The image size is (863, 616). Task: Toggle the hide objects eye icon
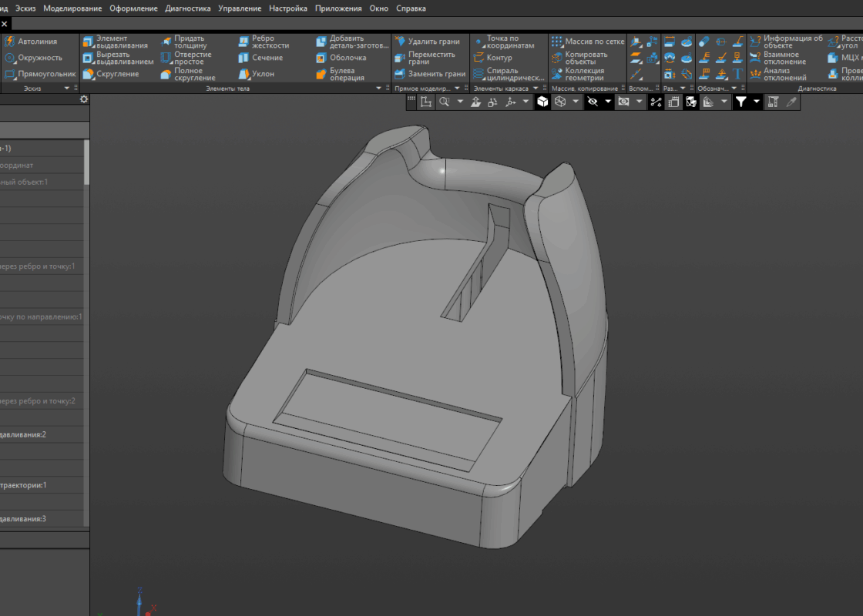(592, 102)
